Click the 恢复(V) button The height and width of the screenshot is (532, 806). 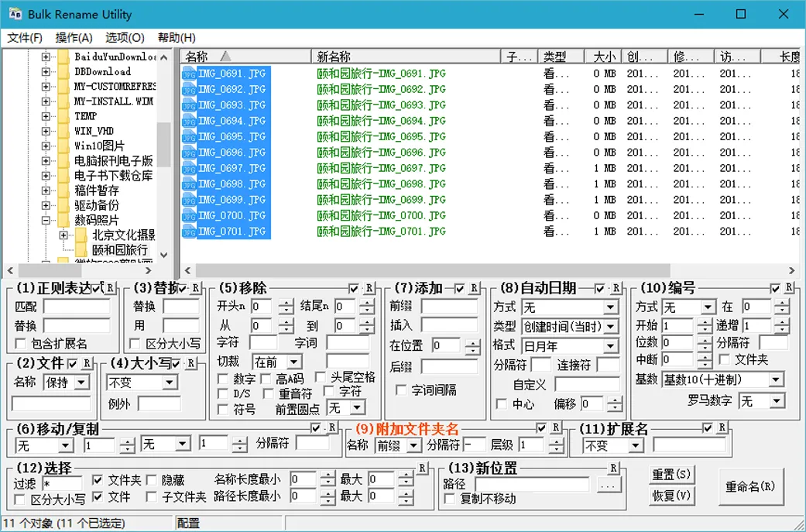(x=671, y=496)
